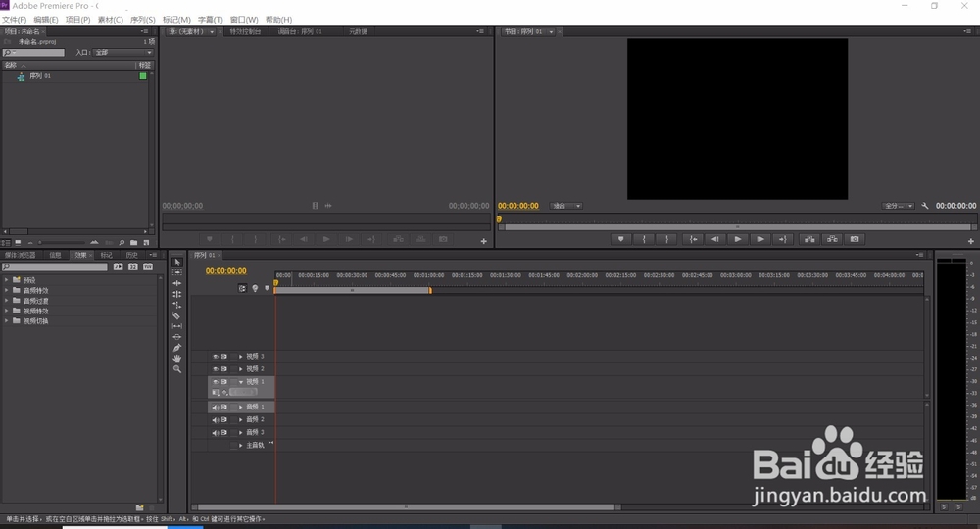Viewport: 980px width, 529px height.
Task: Toggle sync lock on Audio 2 track
Action: 224,419
